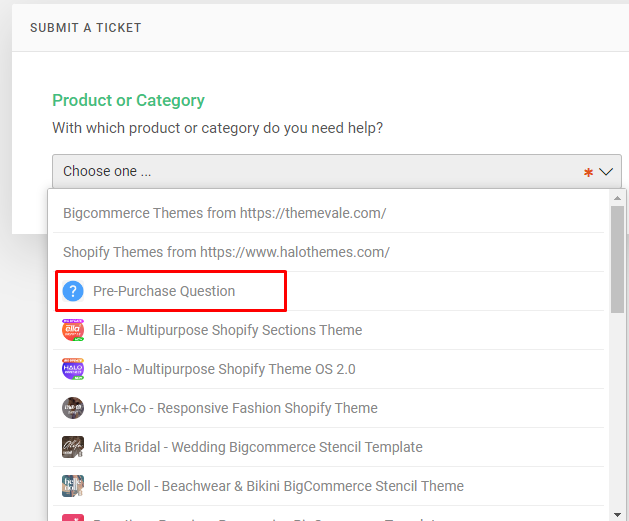The height and width of the screenshot is (521, 629).
Task: Click the dropdown list scroll down arrow
Action: [x=617, y=515]
